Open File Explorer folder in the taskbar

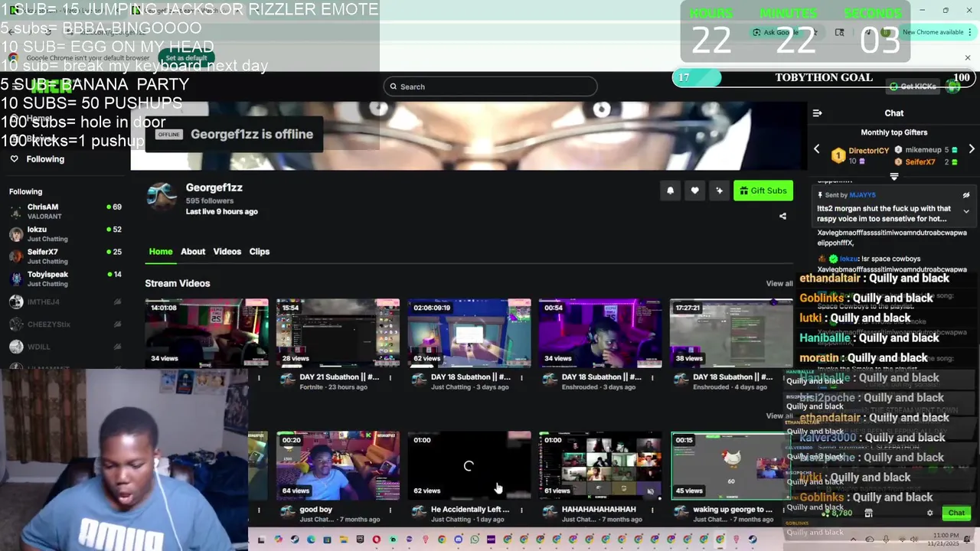[x=344, y=540]
